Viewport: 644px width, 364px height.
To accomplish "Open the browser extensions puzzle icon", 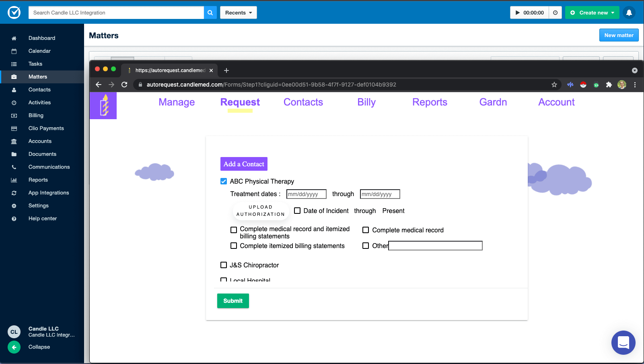I will point(609,85).
